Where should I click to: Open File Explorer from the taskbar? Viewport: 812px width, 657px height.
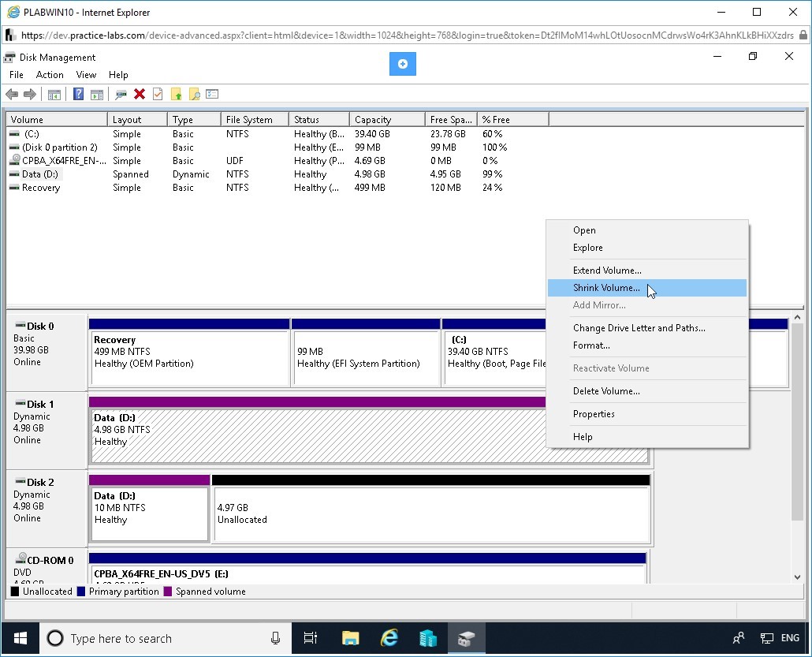[351, 638]
